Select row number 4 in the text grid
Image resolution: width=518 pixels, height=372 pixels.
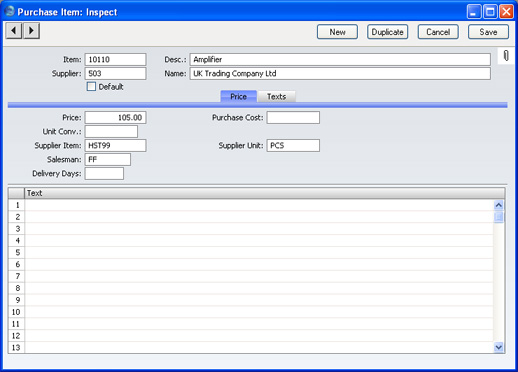pyautogui.click(x=17, y=241)
